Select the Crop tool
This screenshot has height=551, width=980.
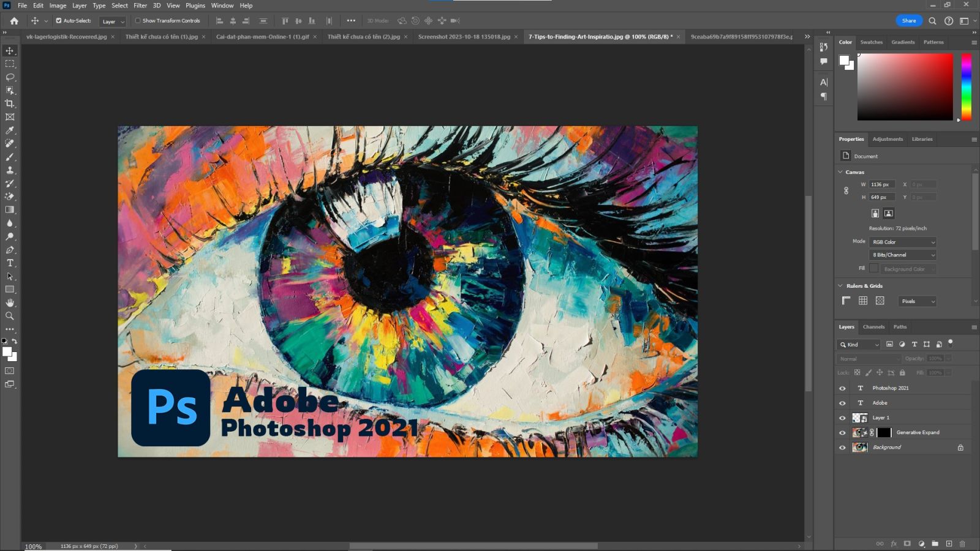[x=9, y=102]
